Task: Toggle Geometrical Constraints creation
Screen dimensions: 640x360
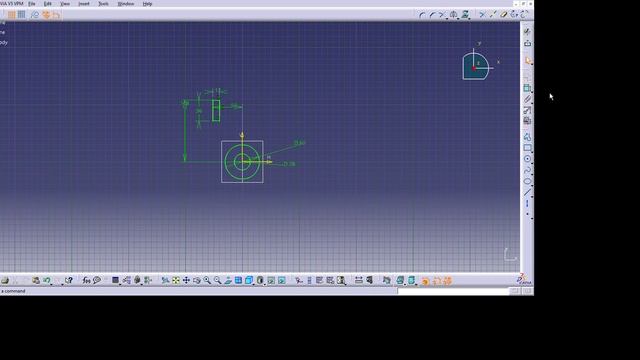Action: (46, 15)
